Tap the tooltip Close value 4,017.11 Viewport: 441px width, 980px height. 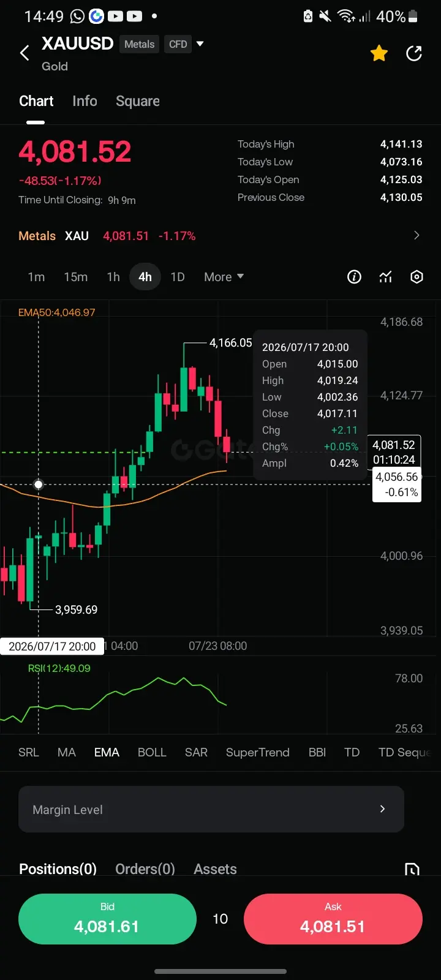(x=337, y=413)
